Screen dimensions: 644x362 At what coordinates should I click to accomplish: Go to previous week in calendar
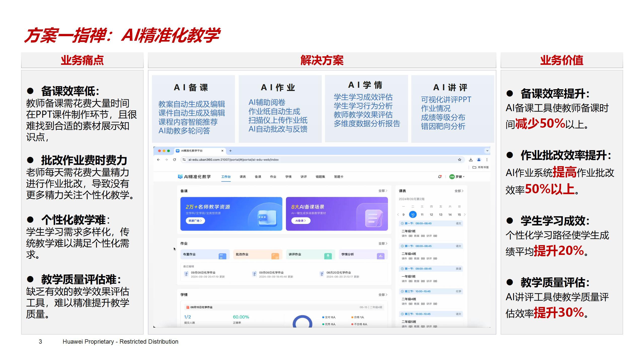click(x=398, y=214)
